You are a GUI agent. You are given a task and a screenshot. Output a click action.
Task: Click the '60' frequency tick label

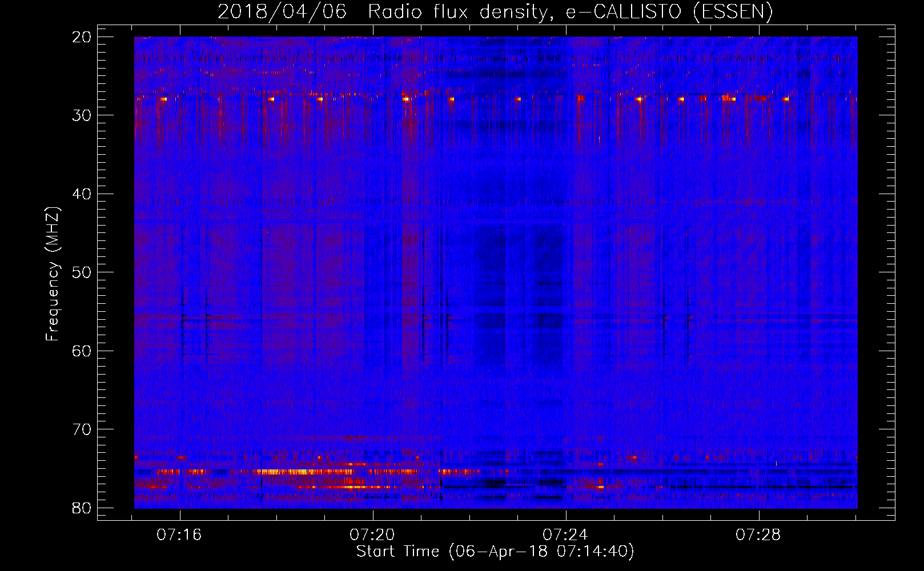[x=82, y=351]
